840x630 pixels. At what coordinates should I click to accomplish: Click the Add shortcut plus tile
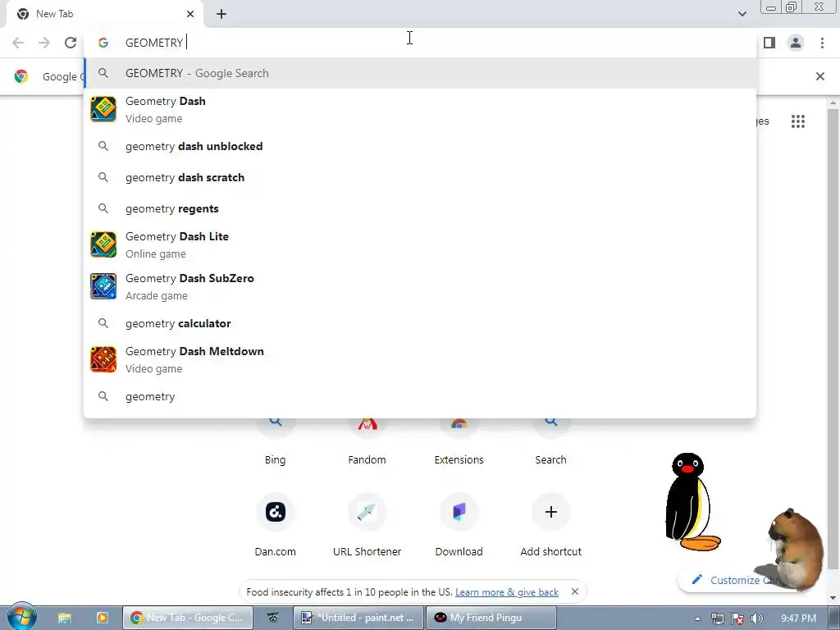coord(550,524)
